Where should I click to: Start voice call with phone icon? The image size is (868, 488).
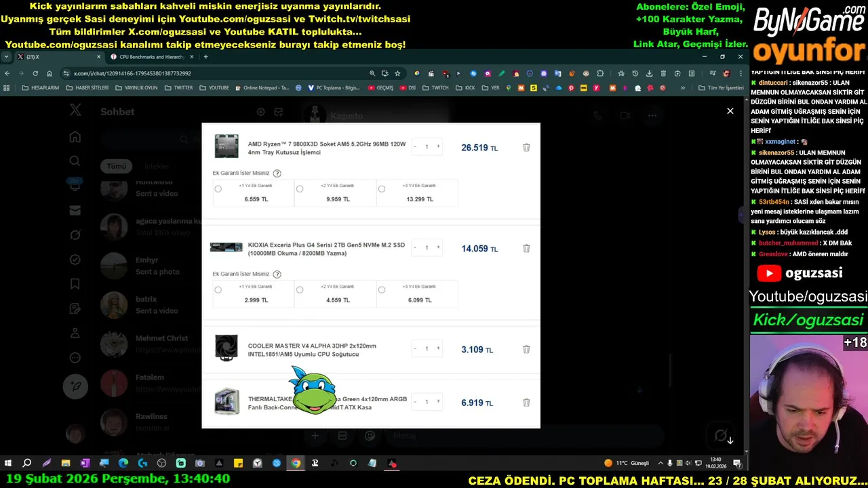[x=597, y=116]
